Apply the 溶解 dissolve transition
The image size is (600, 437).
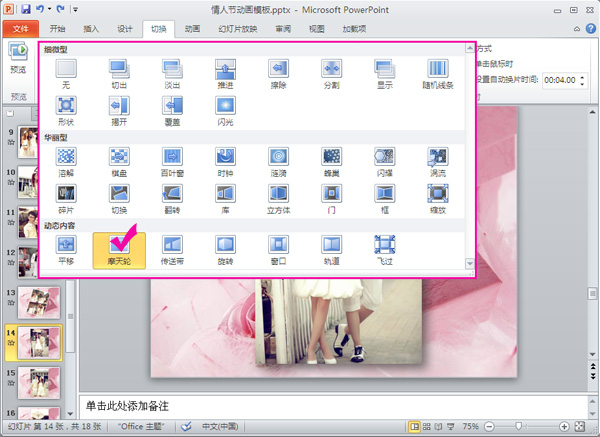pyautogui.click(x=66, y=162)
